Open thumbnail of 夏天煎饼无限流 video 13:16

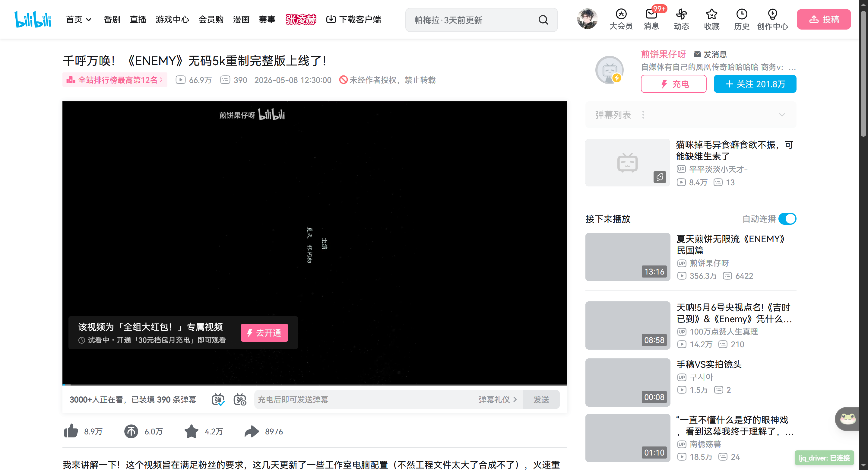click(627, 257)
